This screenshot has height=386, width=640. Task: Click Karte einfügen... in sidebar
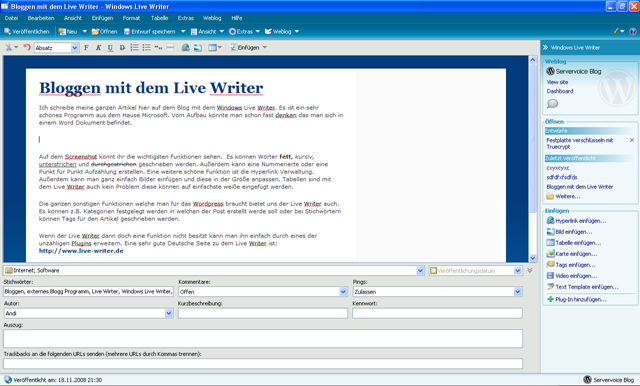[x=571, y=254]
